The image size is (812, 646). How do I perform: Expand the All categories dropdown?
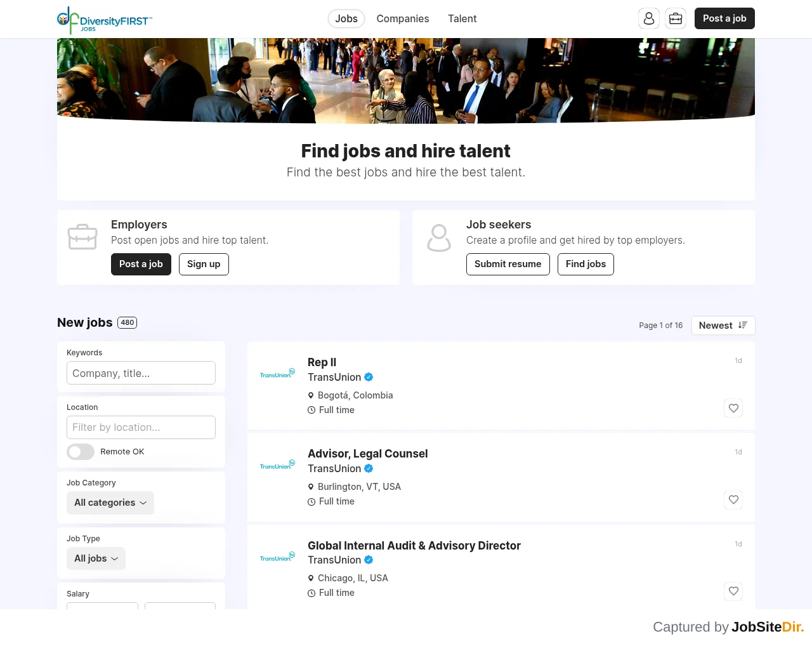tap(110, 503)
